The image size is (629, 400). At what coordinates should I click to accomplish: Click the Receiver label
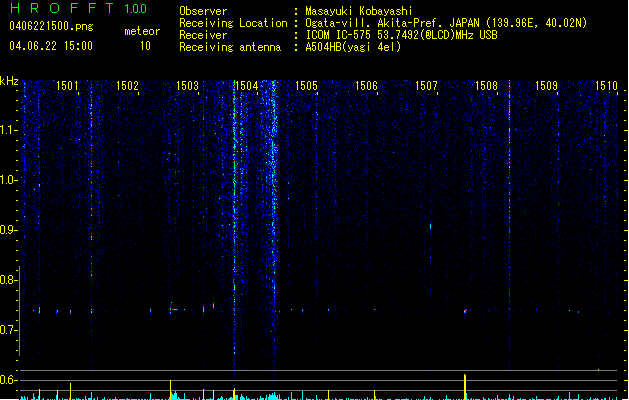(x=203, y=35)
